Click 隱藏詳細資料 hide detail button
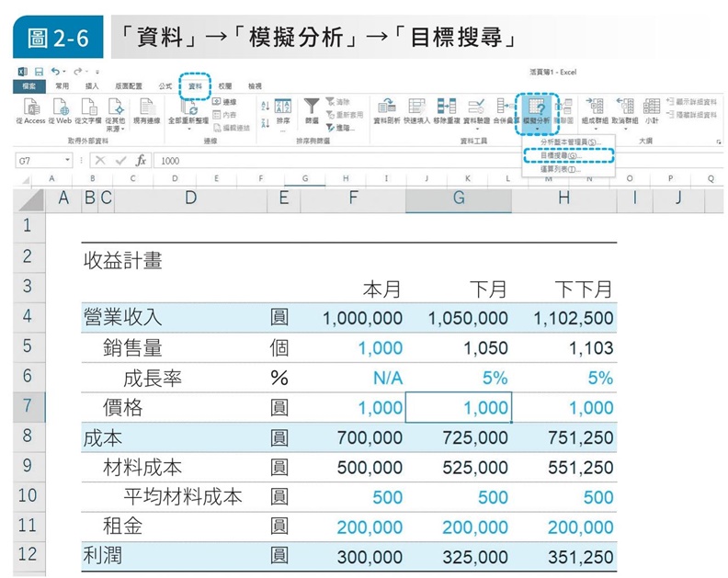The width and height of the screenshot is (728, 578). 691,115
